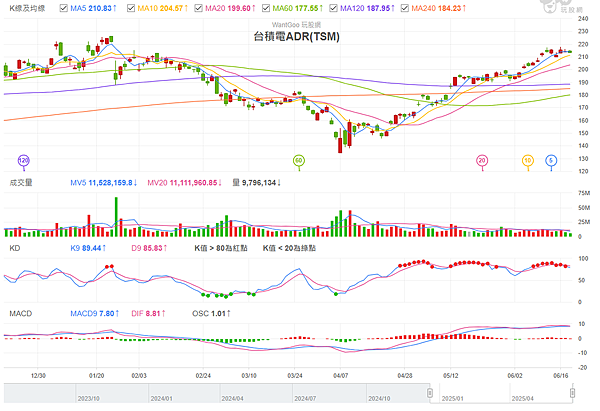The width and height of the screenshot is (600, 411).
Task: Click the MA20 199.60 legend label
Action: click(x=230, y=8)
